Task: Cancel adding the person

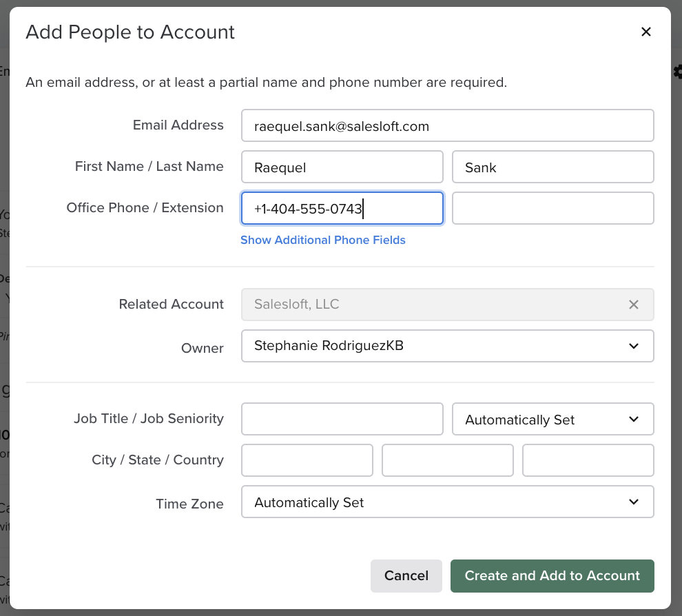Action: pyautogui.click(x=406, y=575)
